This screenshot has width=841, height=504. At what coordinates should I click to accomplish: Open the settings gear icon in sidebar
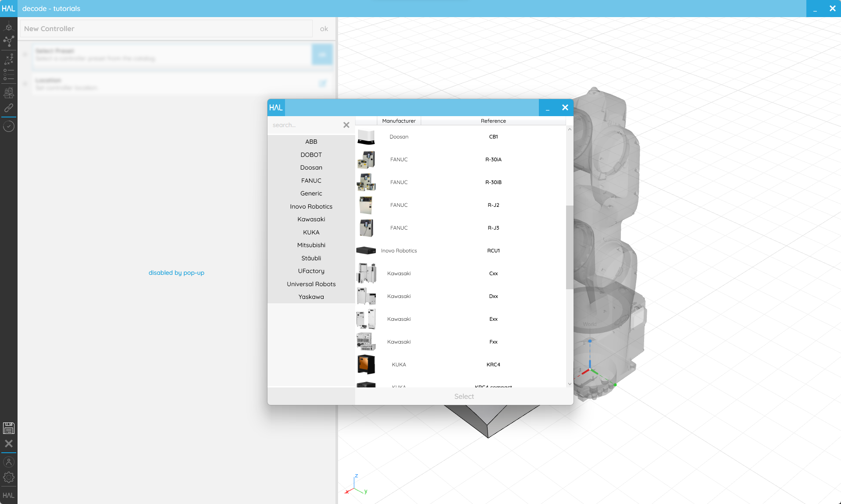click(9, 477)
